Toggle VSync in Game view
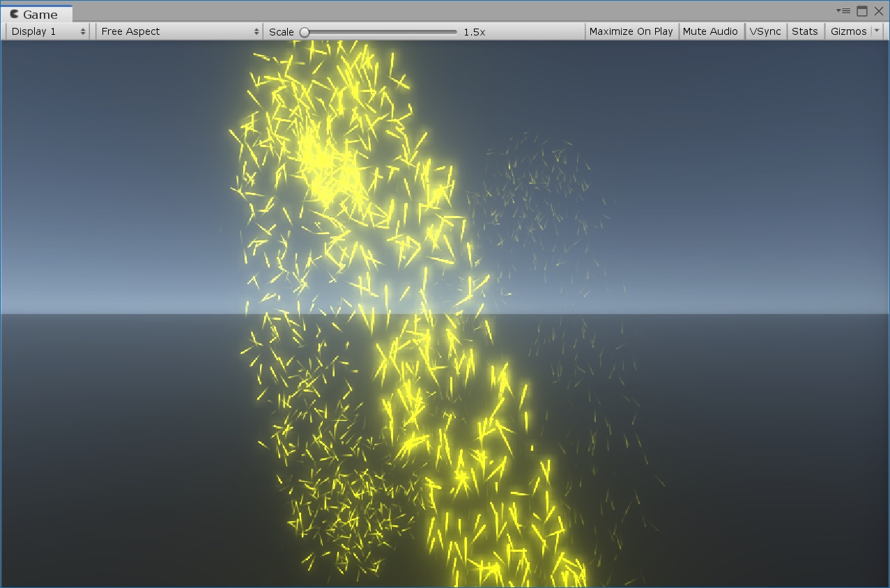 coord(765,31)
